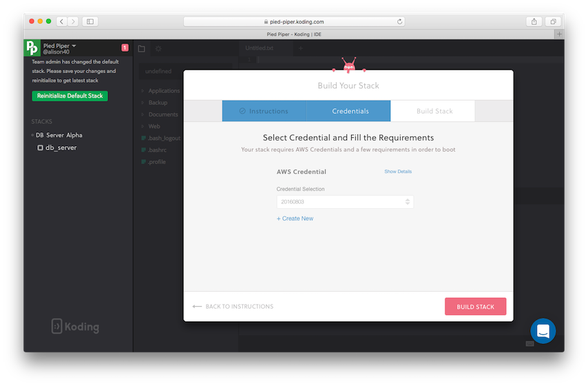Open the Pied Piper team dropdown
Screen dimensions: 588x386
(60, 45)
